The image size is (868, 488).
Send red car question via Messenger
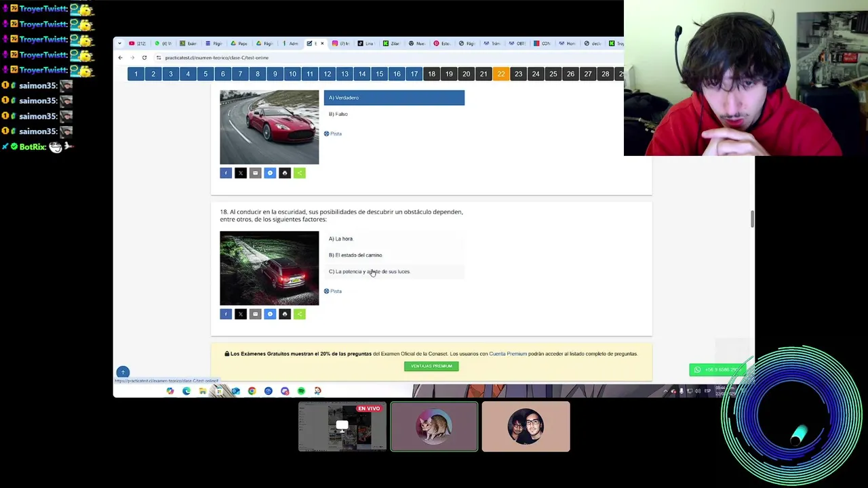(x=270, y=173)
